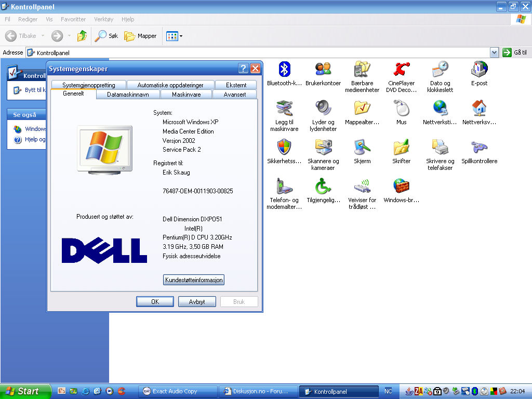This screenshot has width=532, height=399.
Task: Switch to the Datamaskinnavn tab
Action: (x=128, y=95)
